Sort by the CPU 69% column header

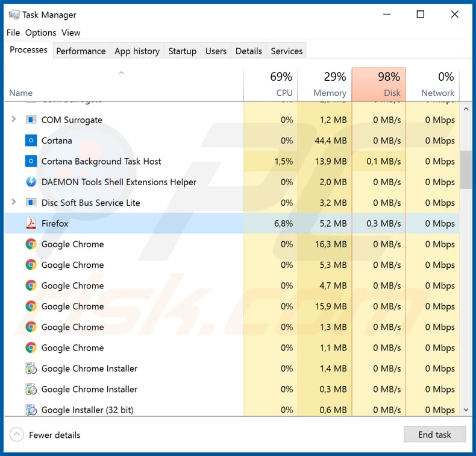271,84
